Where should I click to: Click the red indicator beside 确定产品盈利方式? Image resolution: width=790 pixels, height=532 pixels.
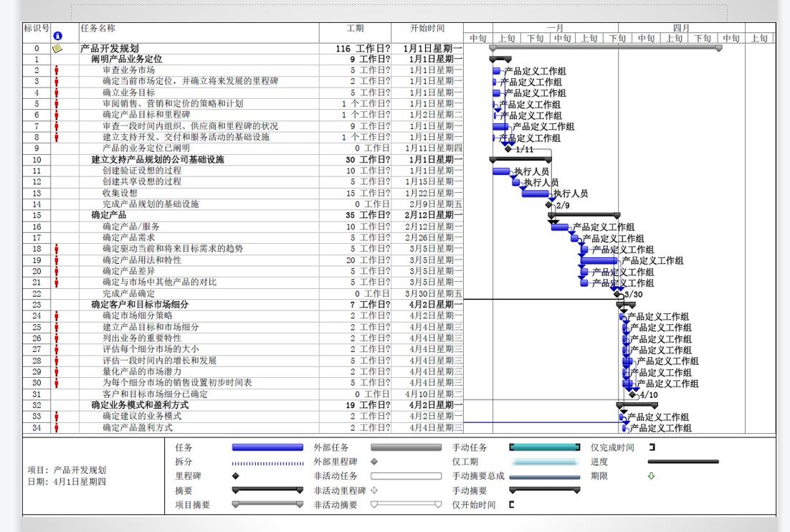point(56,427)
